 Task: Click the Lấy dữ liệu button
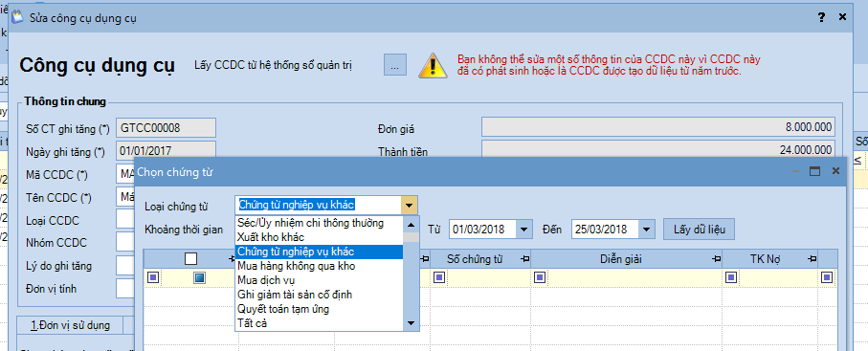699,229
